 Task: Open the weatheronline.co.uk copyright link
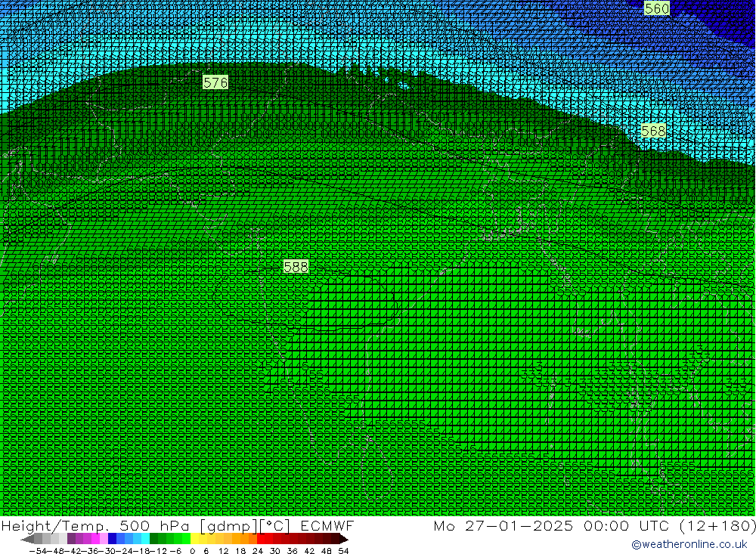point(689,544)
